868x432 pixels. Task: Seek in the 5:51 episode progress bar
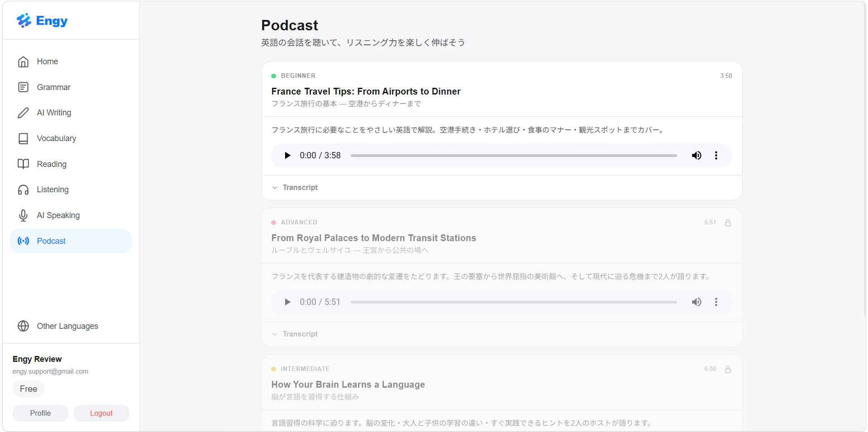point(514,302)
